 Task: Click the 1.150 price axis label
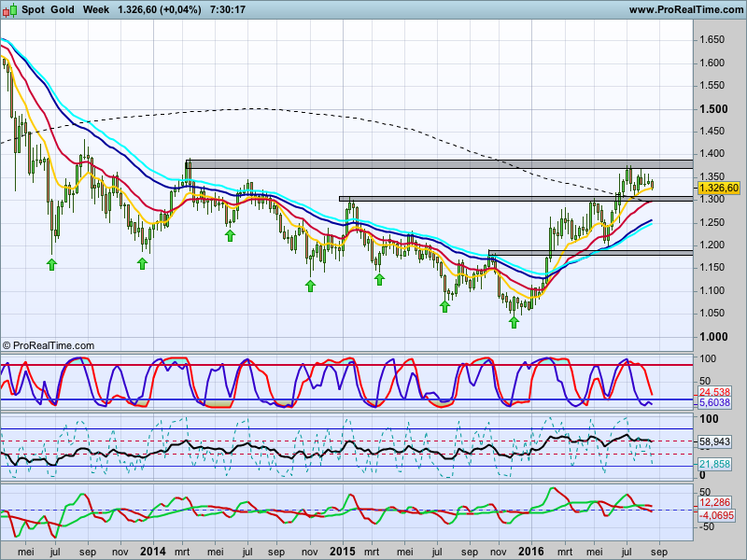[712, 268]
